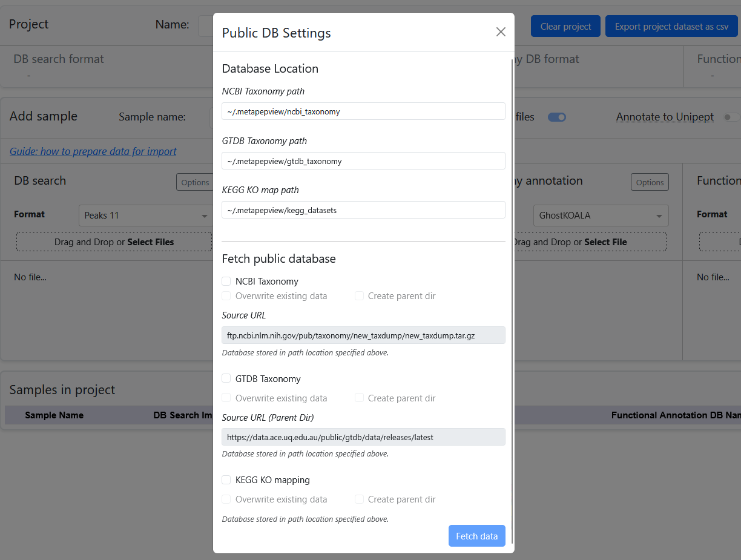Open DB search Options
Image resolution: width=741 pixels, height=560 pixels.
[194, 182]
